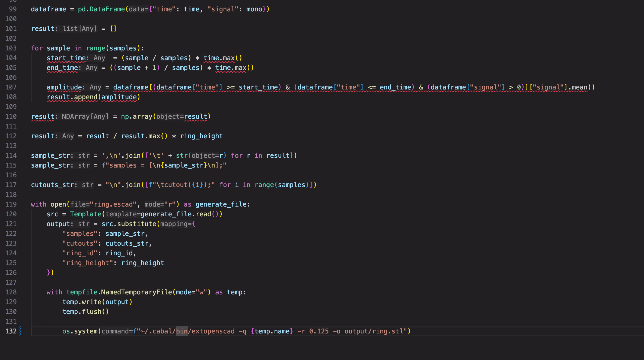
Task: Click ring_height at the end of line 112
Action: (x=201, y=136)
